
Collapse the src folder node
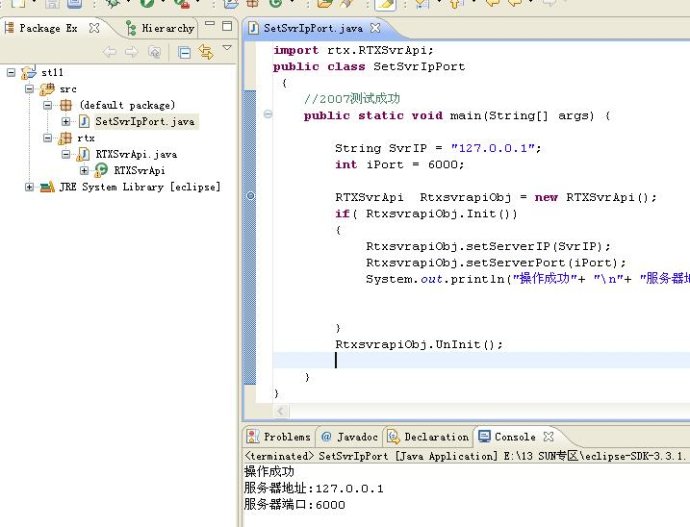30,89
